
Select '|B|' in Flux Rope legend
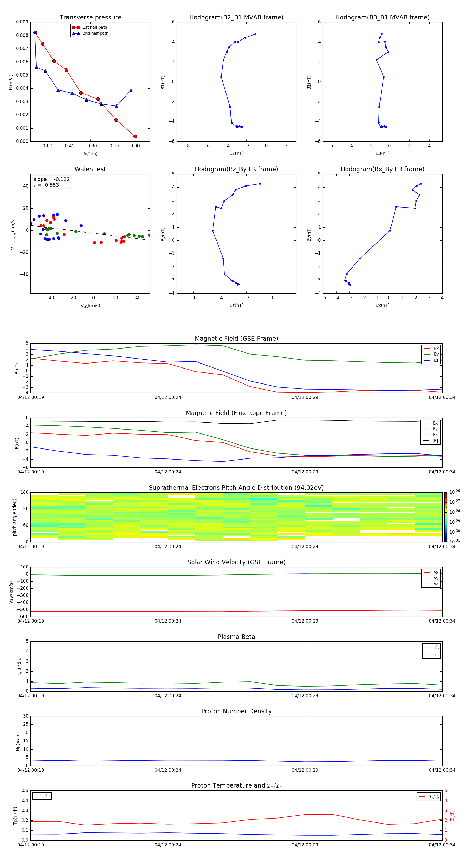pyautogui.click(x=431, y=441)
